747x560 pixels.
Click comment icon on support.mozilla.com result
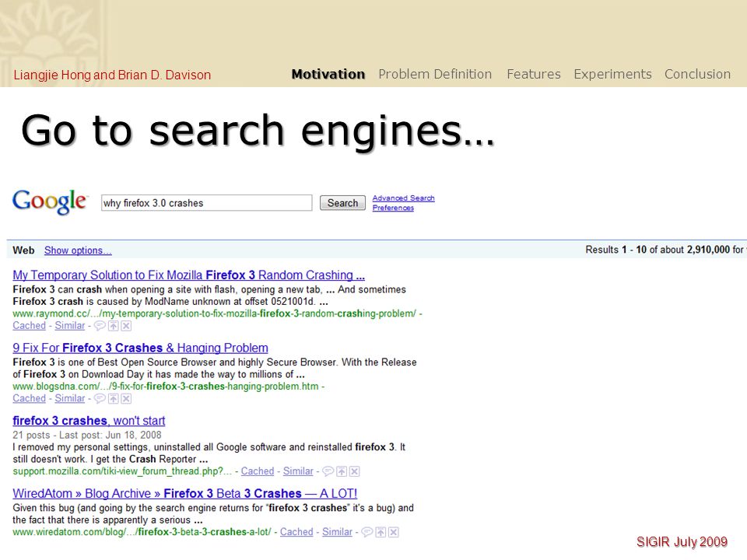(328, 471)
